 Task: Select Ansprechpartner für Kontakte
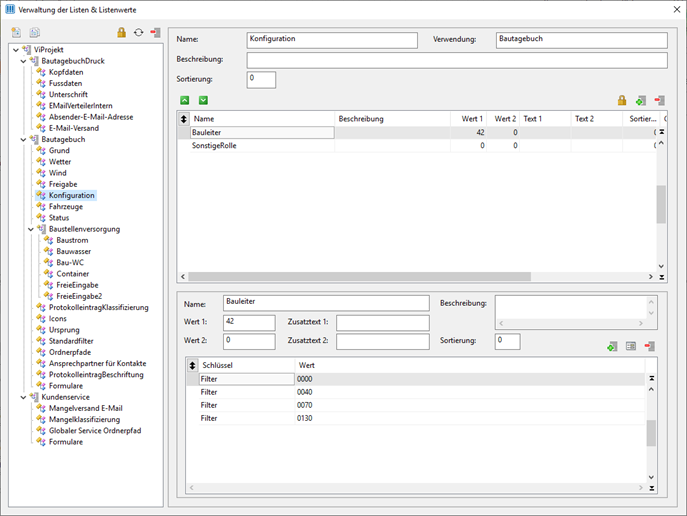coord(97,363)
